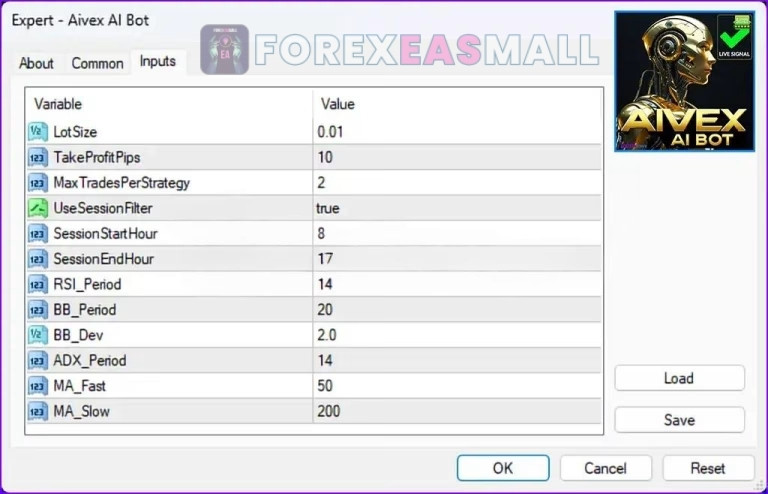Edit the SessionStartHour value 8

(x=457, y=234)
